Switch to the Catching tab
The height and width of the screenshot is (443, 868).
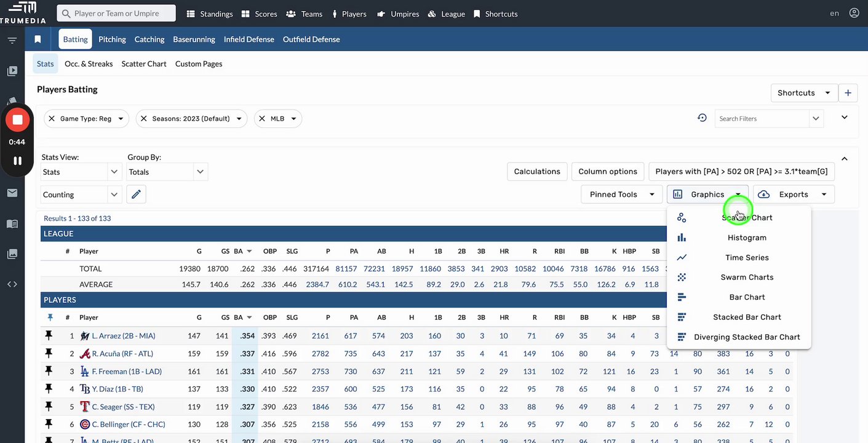pos(149,39)
